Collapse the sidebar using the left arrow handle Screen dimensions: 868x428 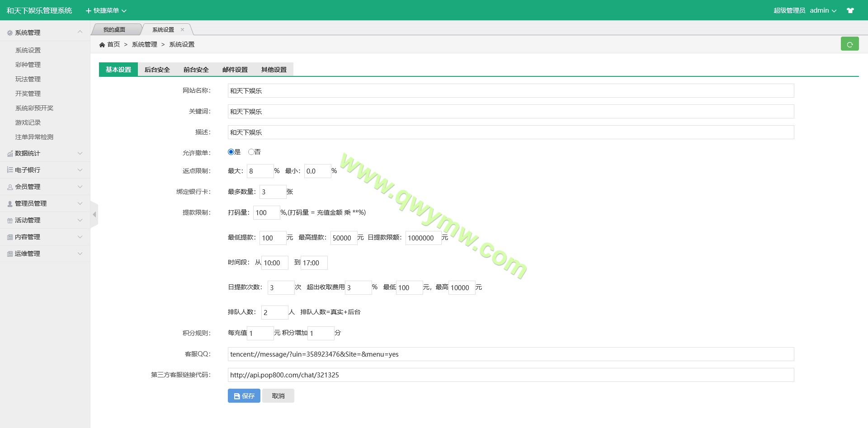[94, 215]
